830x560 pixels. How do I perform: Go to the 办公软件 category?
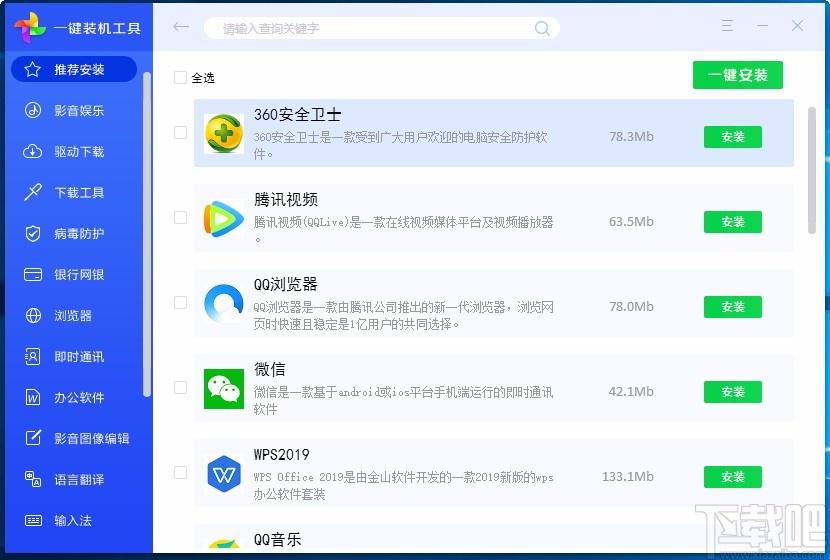tap(74, 397)
